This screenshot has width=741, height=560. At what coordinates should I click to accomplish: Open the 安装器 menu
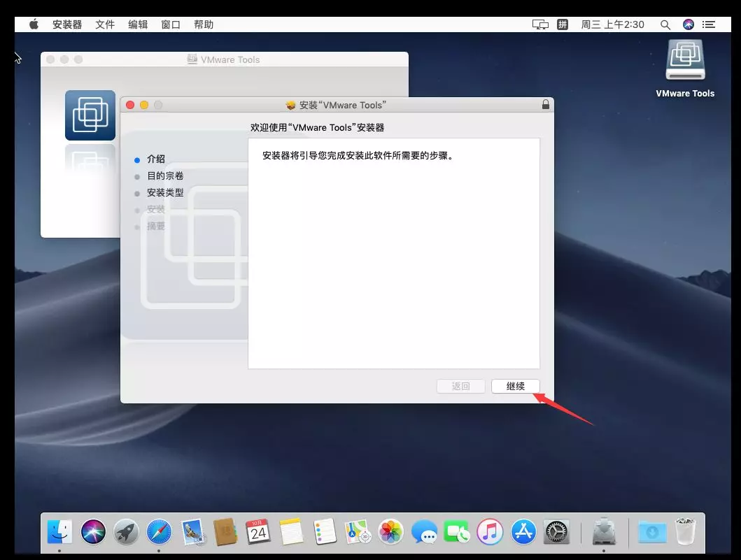click(x=67, y=24)
